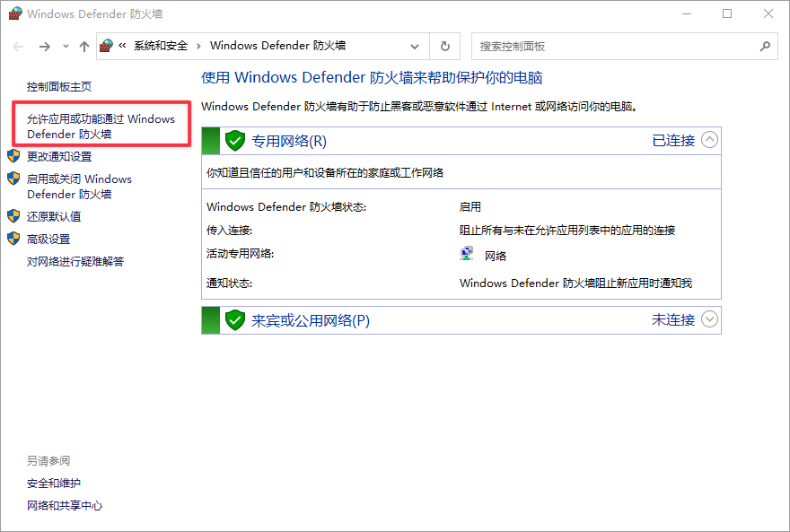Open 安全和维护 link
Viewport: 790px width, 532px height.
pyautogui.click(x=53, y=484)
